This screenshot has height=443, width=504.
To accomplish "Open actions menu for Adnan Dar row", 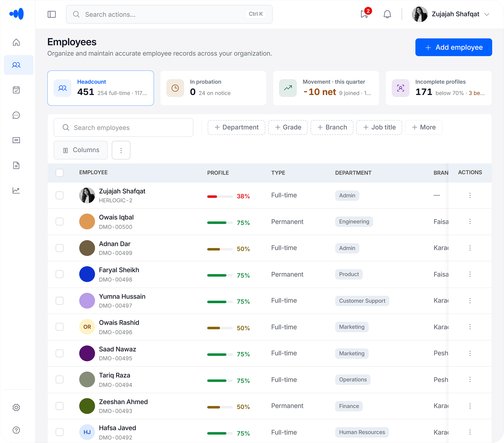I will point(470,248).
